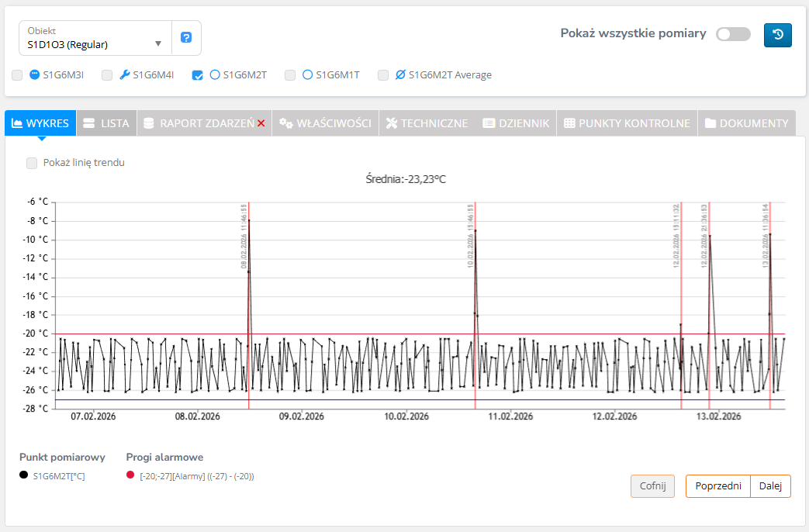Click the folder icon on Dokumenty tab
809x532 pixels.
[710, 123]
